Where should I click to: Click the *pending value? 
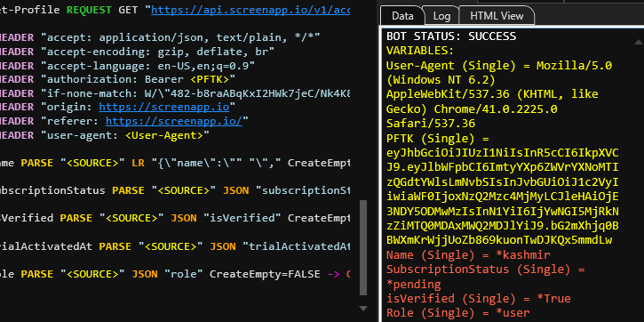click(414, 284)
